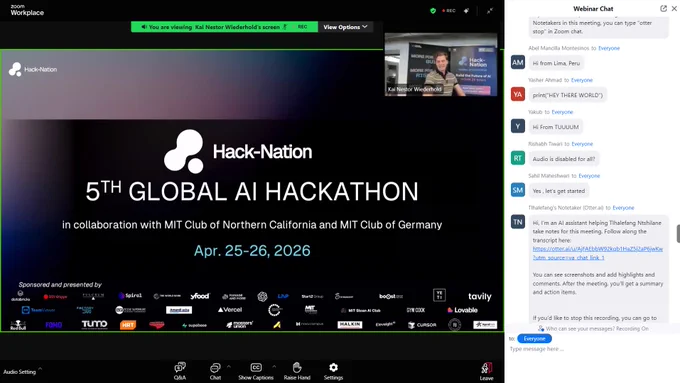Expand the Chat options caret

[229, 367]
